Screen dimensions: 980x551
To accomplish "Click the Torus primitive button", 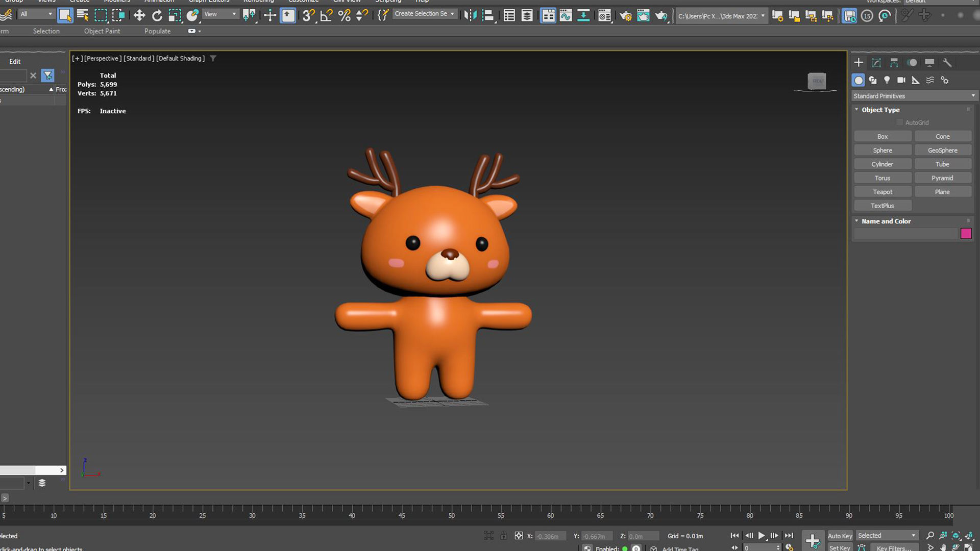I will coord(883,178).
